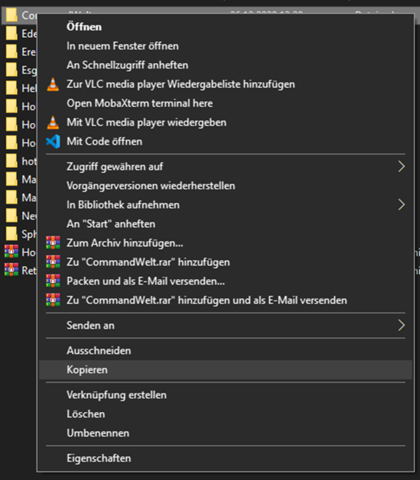Click VLC cone icon next to wiedergeben
The width and height of the screenshot is (420, 480).
point(53,123)
